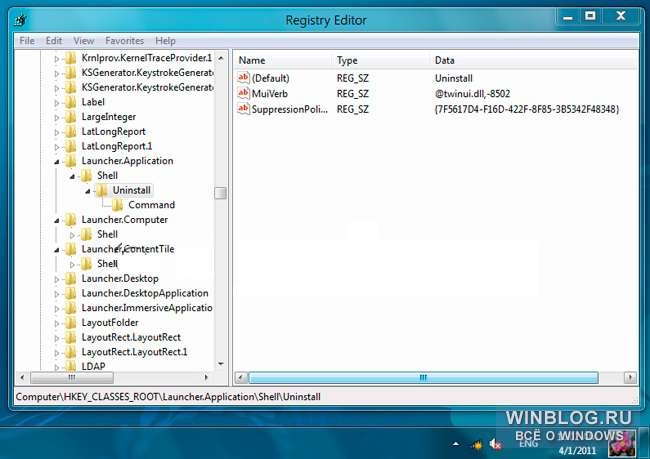The image size is (650, 459).
Task: Click the @twinui.dll,-8502 data value
Action: 472,94
